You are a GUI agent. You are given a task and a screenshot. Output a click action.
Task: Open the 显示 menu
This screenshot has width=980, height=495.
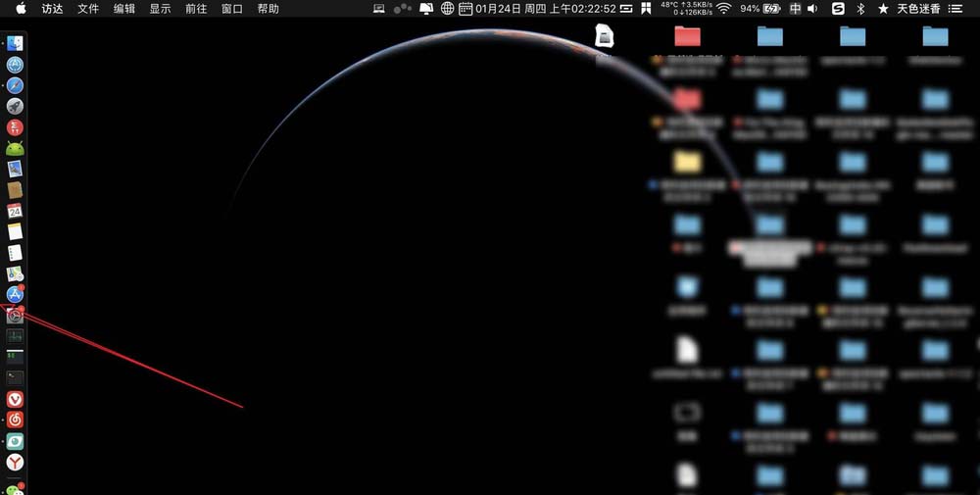(160, 9)
